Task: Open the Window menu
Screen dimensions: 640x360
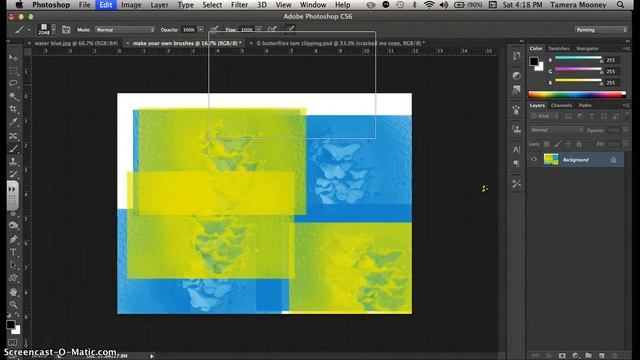Action: pos(313,5)
